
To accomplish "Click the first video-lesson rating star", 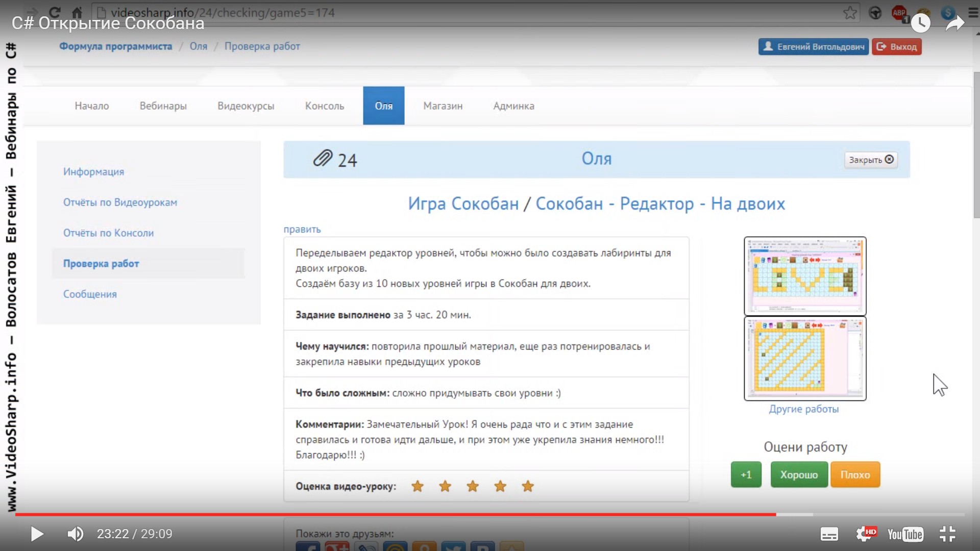I will pos(418,486).
